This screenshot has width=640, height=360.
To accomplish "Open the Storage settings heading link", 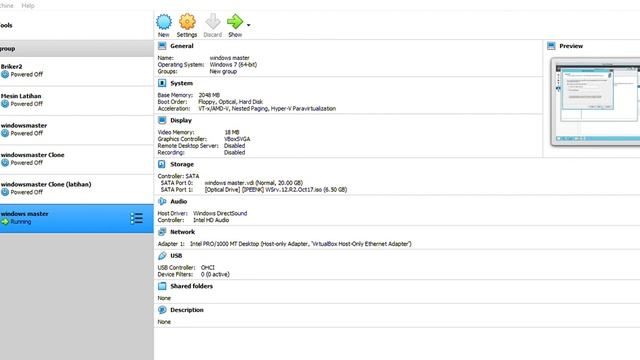I will click(x=182, y=164).
